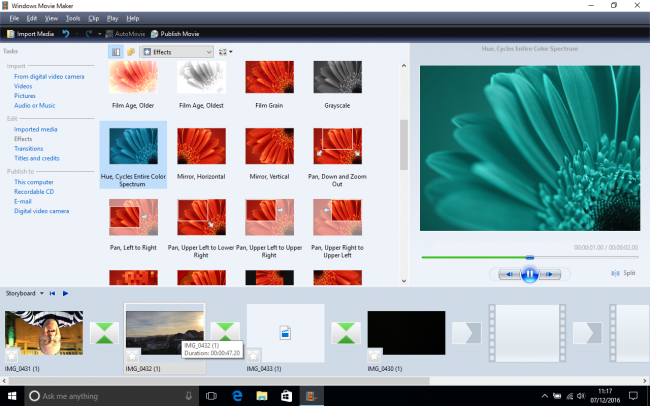Click the Import Media toolbar button

(x=31, y=34)
